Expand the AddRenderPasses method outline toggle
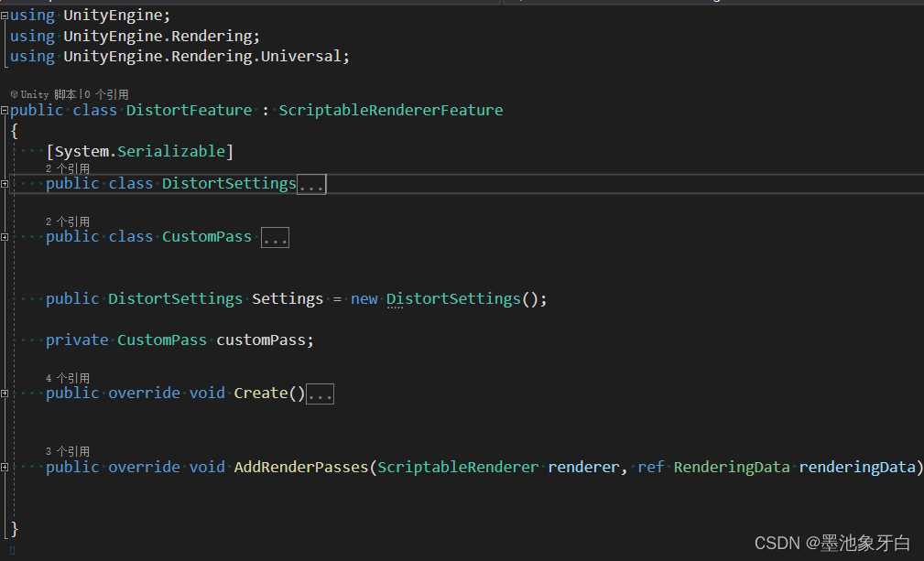924x561 pixels. point(5,467)
